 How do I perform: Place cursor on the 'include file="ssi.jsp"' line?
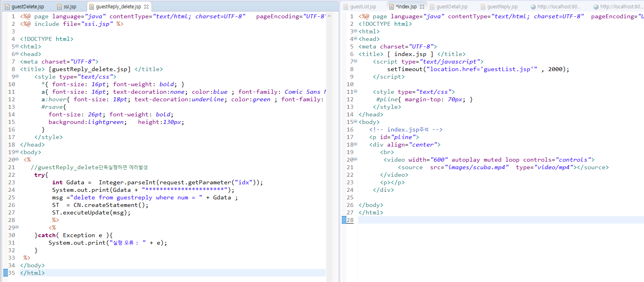pos(72,24)
